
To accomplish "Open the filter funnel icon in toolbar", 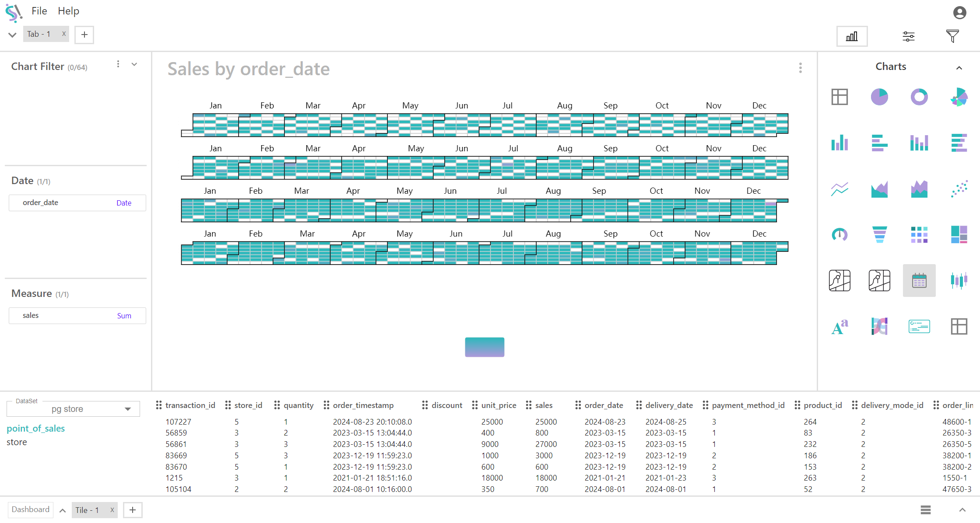I will pos(952,36).
